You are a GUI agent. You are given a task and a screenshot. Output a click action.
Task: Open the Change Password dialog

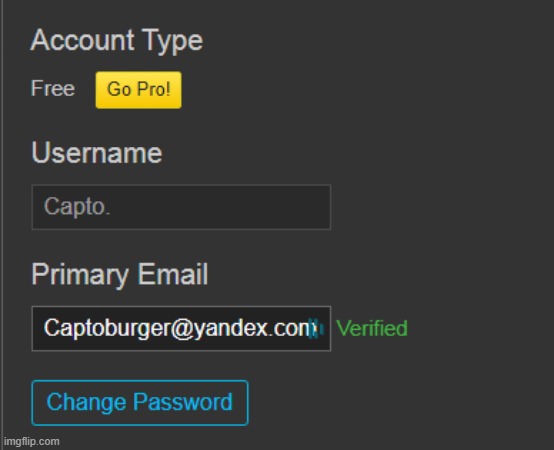pyautogui.click(x=140, y=403)
